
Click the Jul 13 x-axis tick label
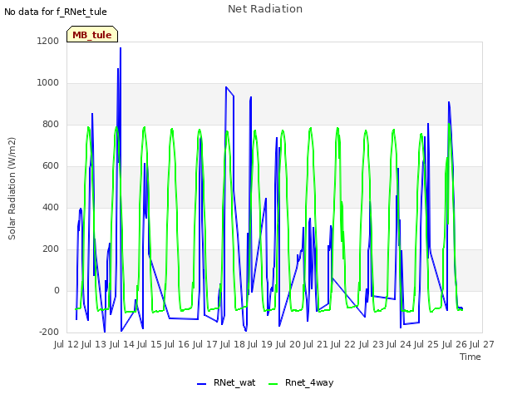pos(94,344)
